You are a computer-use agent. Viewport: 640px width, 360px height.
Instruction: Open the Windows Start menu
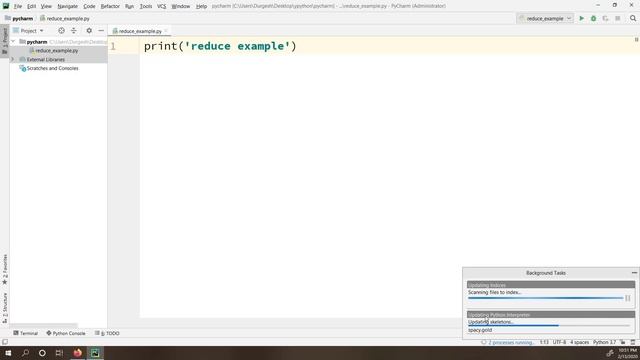point(8,353)
